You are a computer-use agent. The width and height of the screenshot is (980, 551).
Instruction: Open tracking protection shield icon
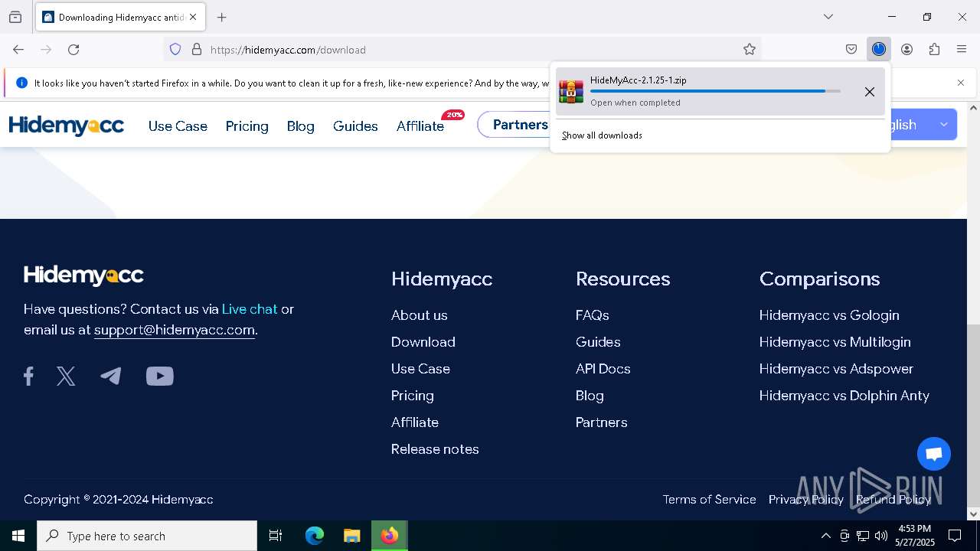coord(175,50)
